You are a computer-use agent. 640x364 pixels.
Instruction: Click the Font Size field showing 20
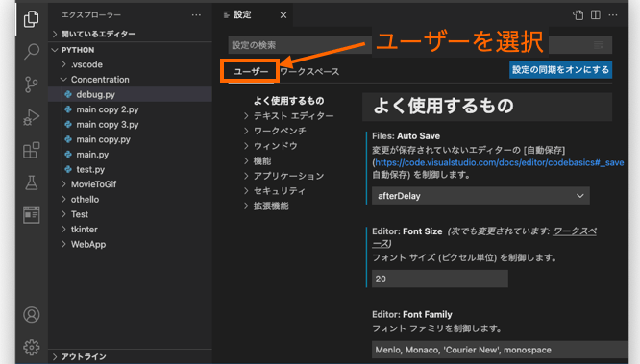coord(439,279)
